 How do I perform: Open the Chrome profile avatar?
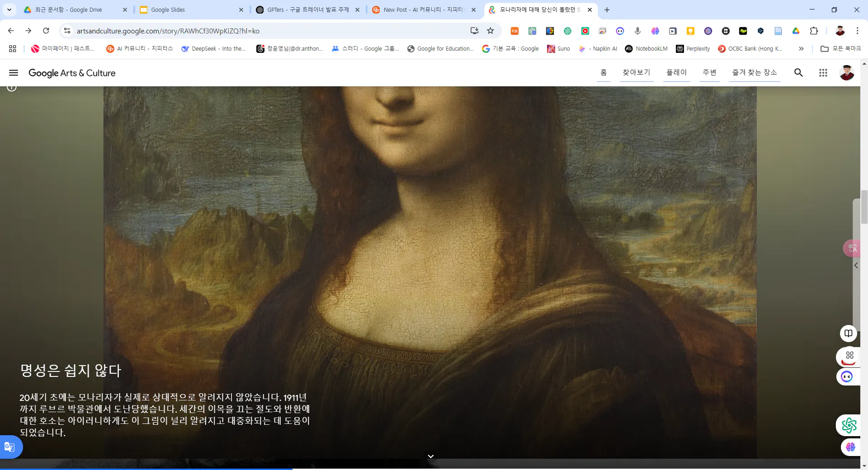coord(840,31)
